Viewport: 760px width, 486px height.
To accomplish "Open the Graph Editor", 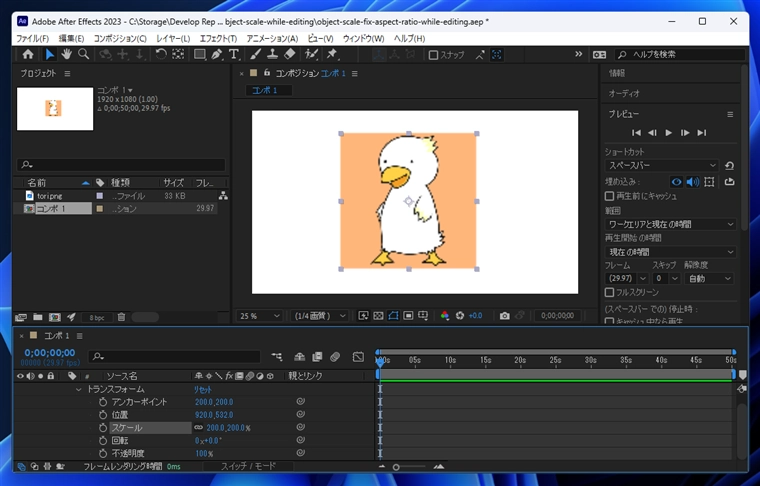I will [x=358, y=357].
